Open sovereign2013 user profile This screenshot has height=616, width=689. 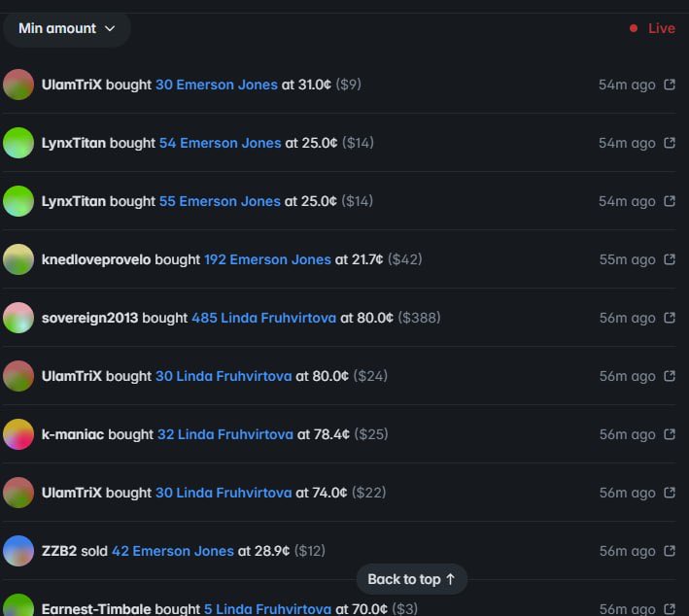pos(89,318)
